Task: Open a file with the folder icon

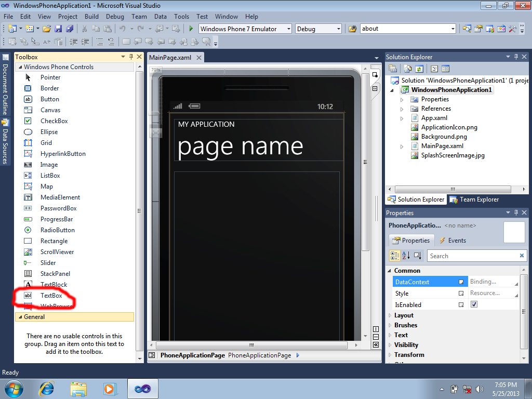Action: pos(47,29)
